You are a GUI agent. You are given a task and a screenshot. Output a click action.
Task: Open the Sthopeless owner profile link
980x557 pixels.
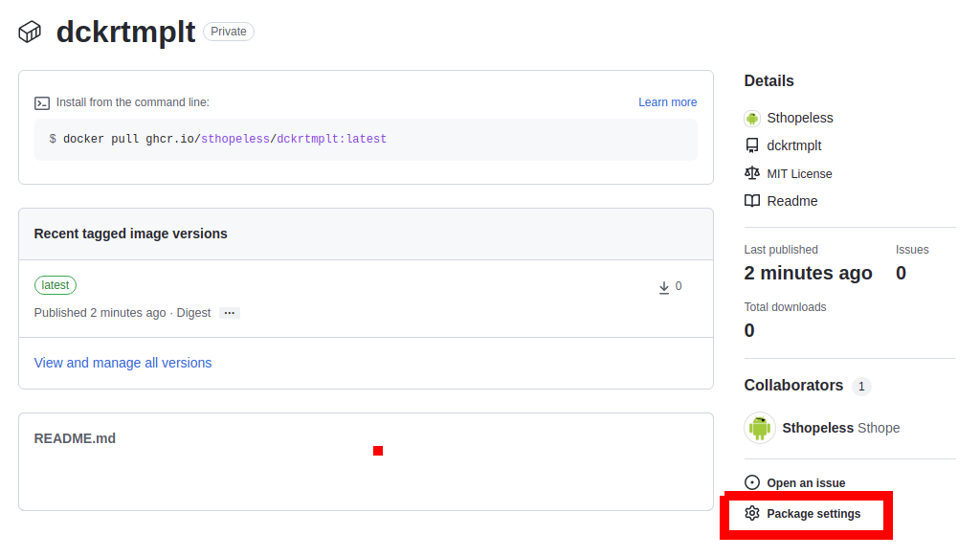click(x=799, y=118)
